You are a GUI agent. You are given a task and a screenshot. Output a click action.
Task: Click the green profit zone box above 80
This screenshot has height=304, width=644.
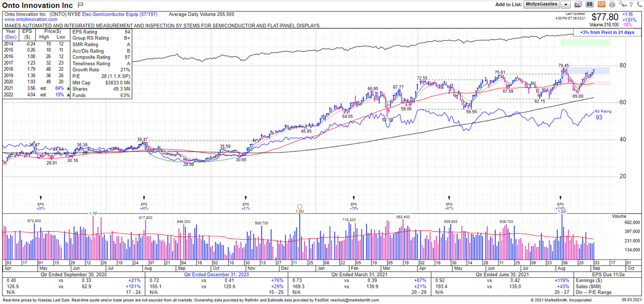click(x=584, y=42)
